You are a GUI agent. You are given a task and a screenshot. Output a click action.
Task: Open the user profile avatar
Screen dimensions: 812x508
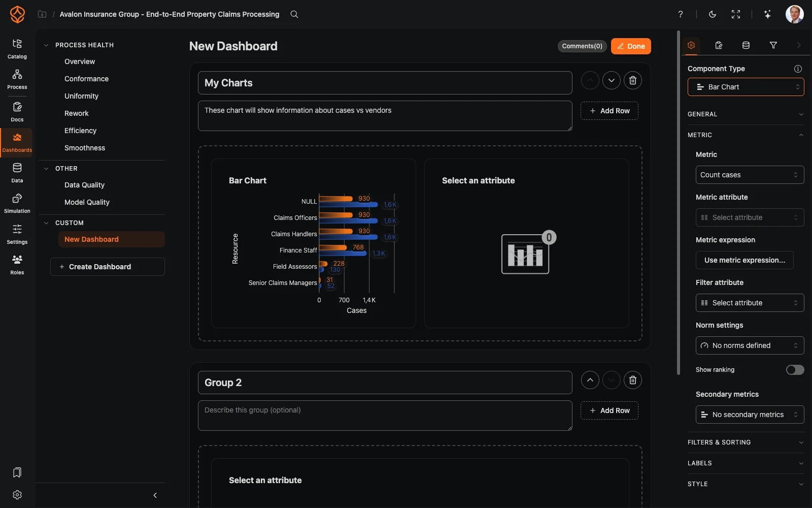[x=795, y=14]
